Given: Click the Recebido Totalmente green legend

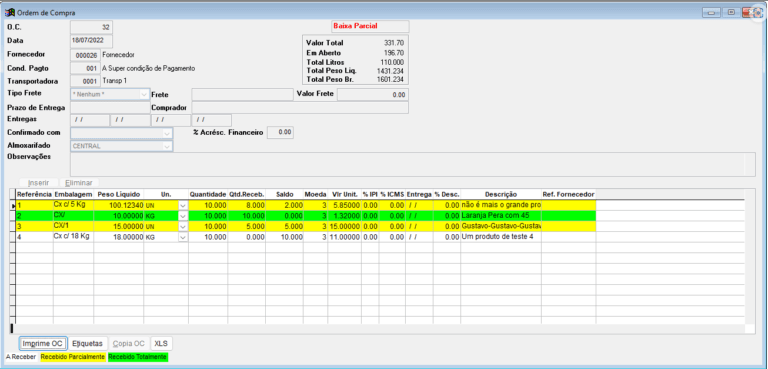Looking at the screenshot, I should pyautogui.click(x=138, y=357).
